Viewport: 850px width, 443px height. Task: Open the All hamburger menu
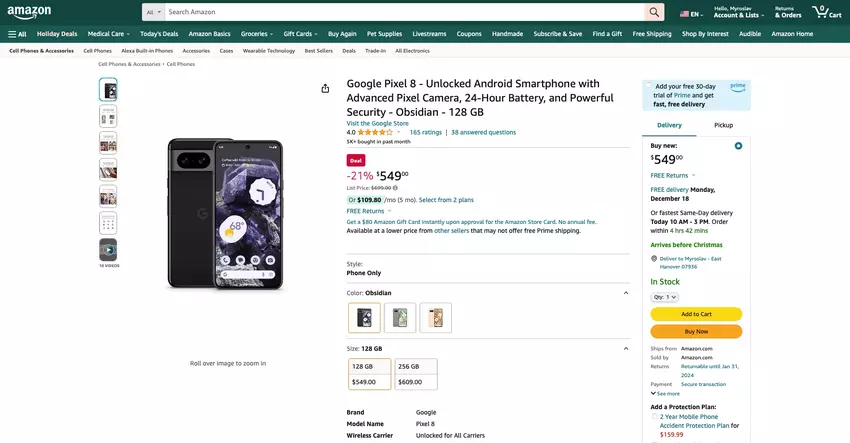17,34
